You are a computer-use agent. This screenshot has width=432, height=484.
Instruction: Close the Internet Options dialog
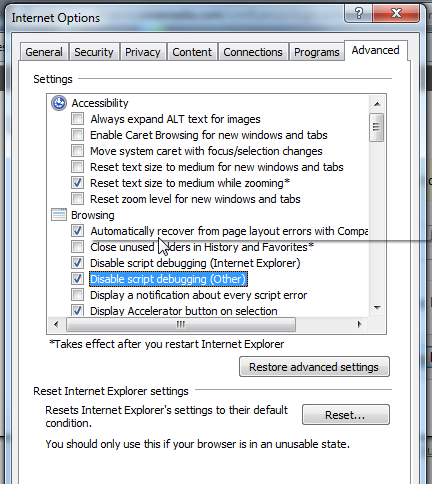pos(396,14)
